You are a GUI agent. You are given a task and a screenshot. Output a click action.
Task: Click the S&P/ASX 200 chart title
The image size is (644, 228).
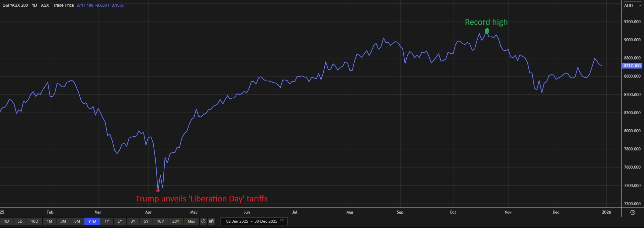[x=15, y=5]
